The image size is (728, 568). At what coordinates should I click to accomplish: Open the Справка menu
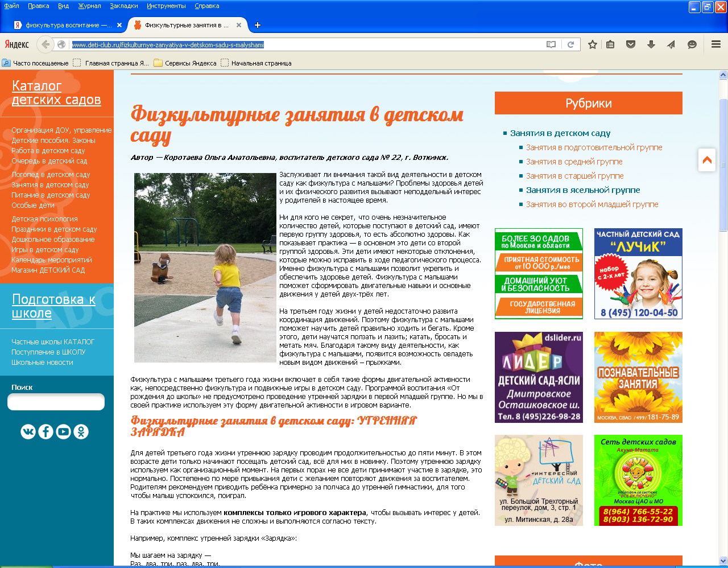pyautogui.click(x=206, y=6)
